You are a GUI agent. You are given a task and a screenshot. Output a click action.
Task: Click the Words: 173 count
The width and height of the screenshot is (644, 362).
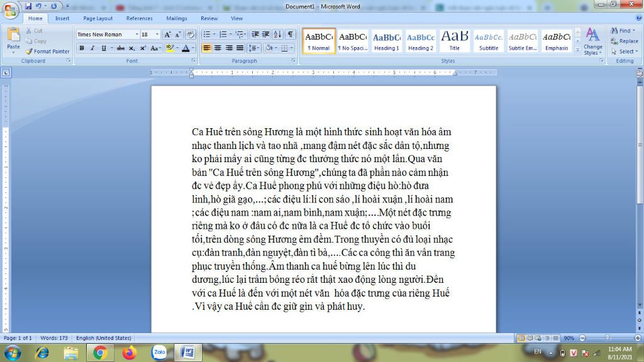click(x=54, y=337)
